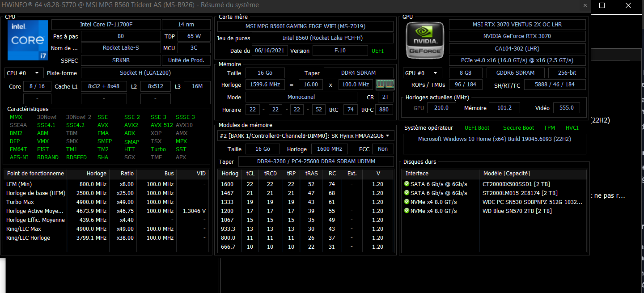Click the VID column header
The height and width of the screenshot is (293, 644).
click(x=193, y=174)
